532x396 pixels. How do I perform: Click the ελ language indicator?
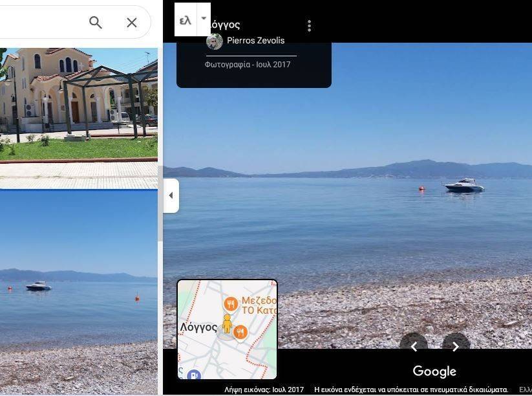coord(186,20)
